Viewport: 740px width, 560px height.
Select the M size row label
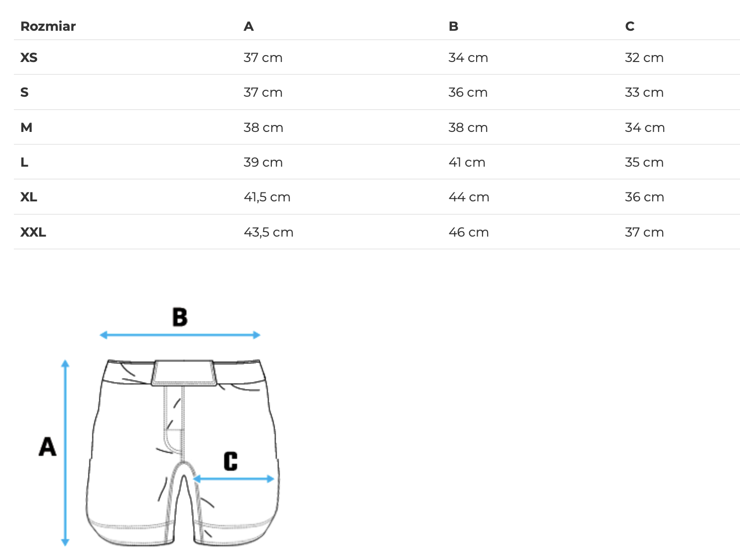[26, 127]
